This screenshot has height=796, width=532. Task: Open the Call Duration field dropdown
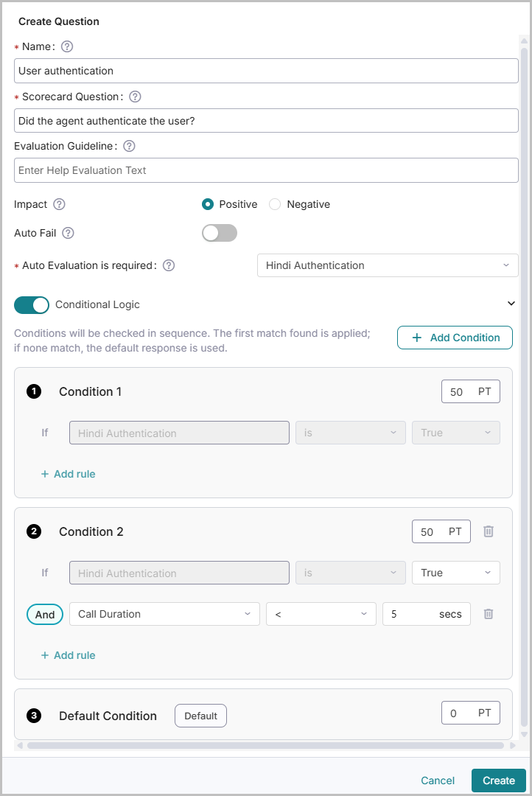pos(164,614)
